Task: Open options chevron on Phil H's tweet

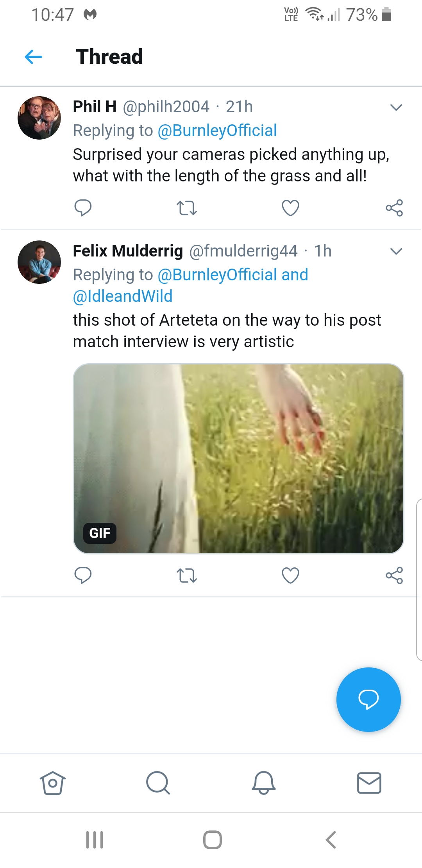Action: tap(396, 108)
